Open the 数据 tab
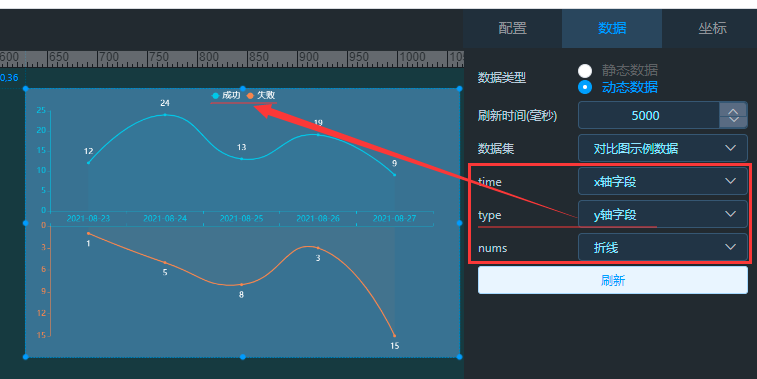 (x=612, y=28)
